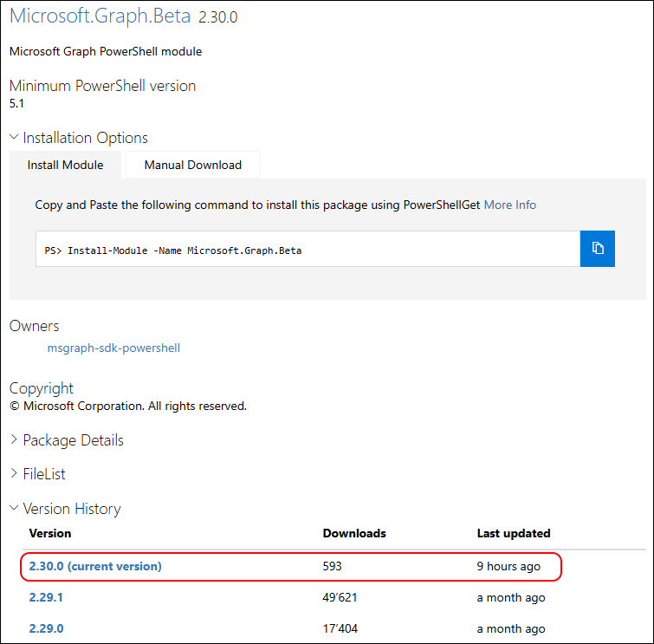Select 'a month ago' in the 2.29.1 row
Screen dimensions: 654x644
click(511, 598)
